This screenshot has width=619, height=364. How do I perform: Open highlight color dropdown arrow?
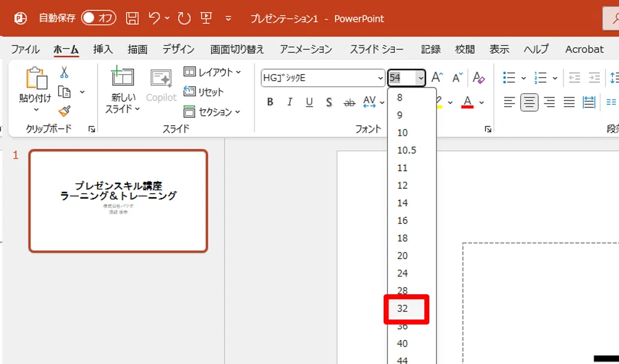tap(450, 102)
